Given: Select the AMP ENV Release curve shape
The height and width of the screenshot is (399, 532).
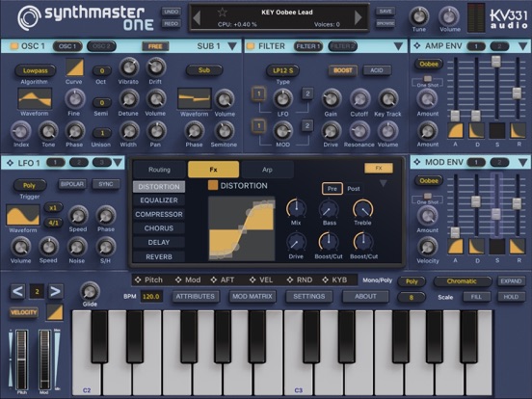Looking at the screenshot, I should point(518,131).
